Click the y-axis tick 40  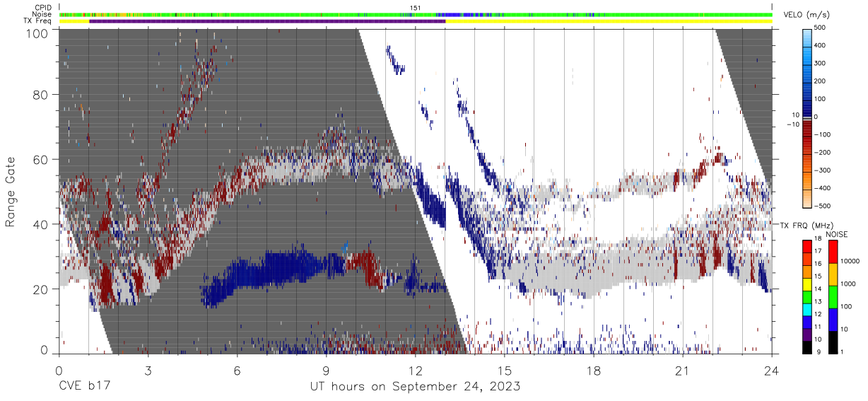point(40,224)
